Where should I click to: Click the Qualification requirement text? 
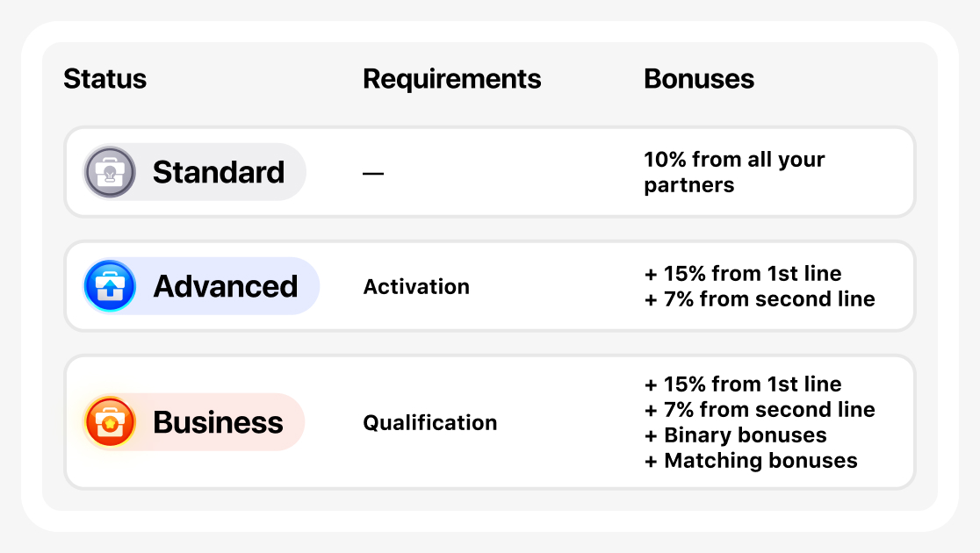tap(430, 423)
